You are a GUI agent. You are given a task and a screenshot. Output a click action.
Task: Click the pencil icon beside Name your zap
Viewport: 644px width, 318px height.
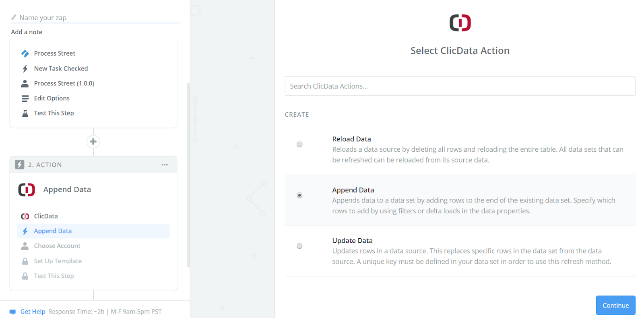pyautogui.click(x=14, y=17)
